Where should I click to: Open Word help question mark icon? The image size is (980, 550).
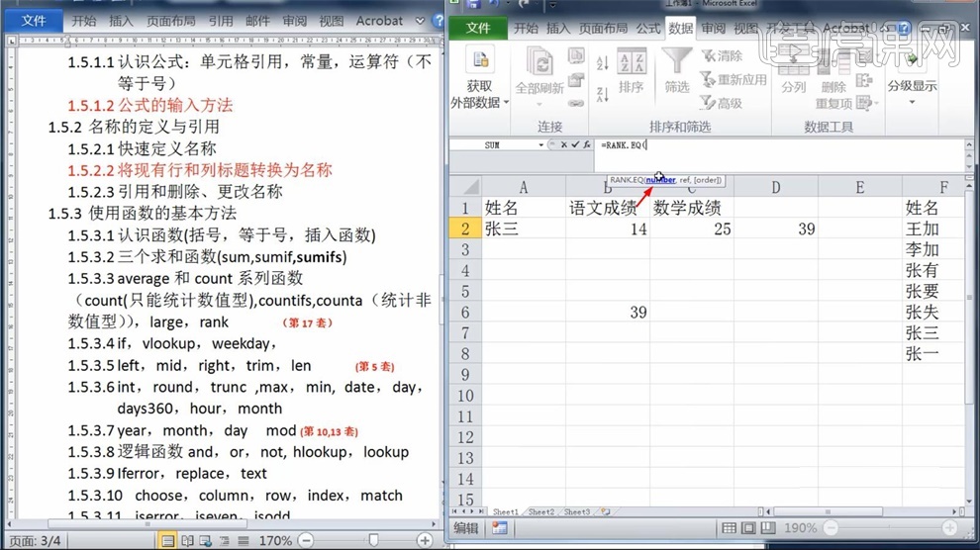[x=439, y=21]
